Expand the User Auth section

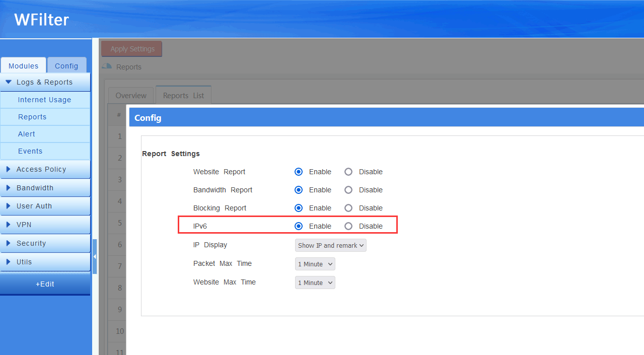tap(45, 206)
